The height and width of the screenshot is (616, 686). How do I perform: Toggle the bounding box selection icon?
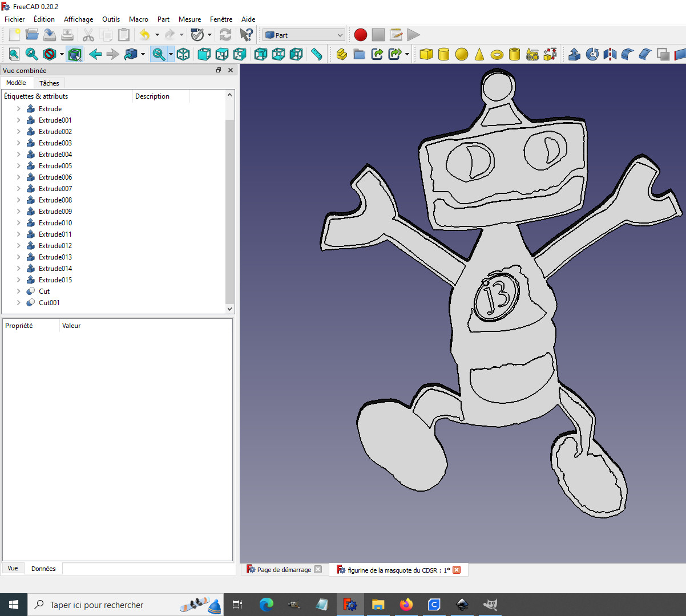pos(74,54)
